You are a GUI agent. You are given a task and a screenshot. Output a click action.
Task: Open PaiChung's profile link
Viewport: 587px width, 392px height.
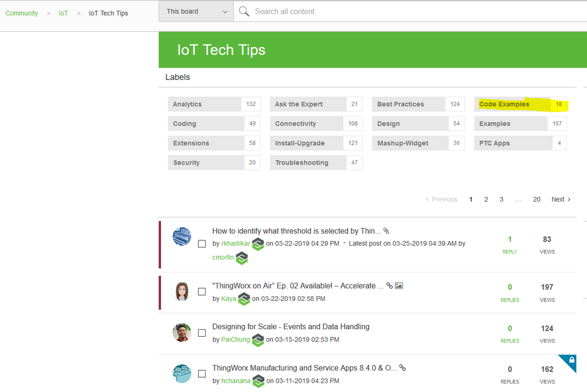236,339
